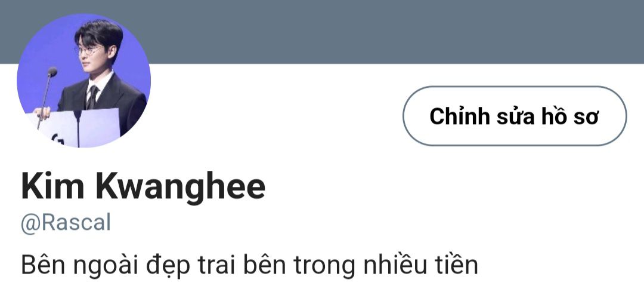Click the "Chỉnh sửa hồ sơ" button
This screenshot has width=644, height=304.
click(515, 116)
